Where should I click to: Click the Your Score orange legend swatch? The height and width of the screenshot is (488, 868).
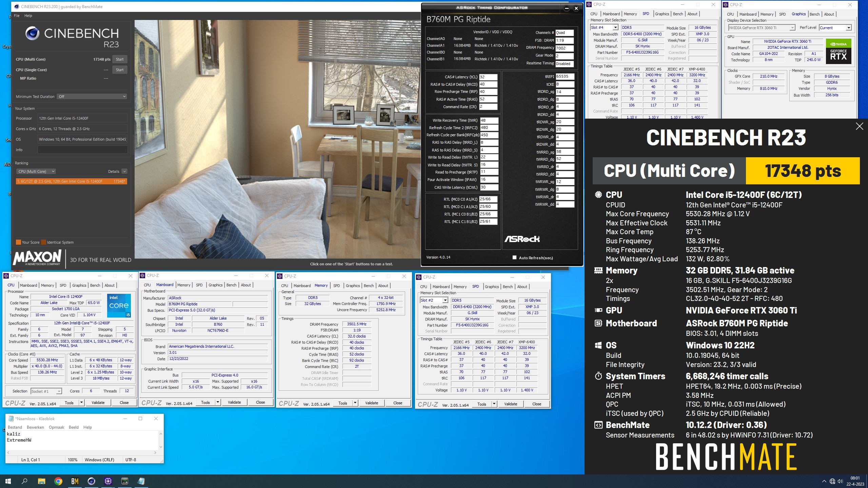18,242
